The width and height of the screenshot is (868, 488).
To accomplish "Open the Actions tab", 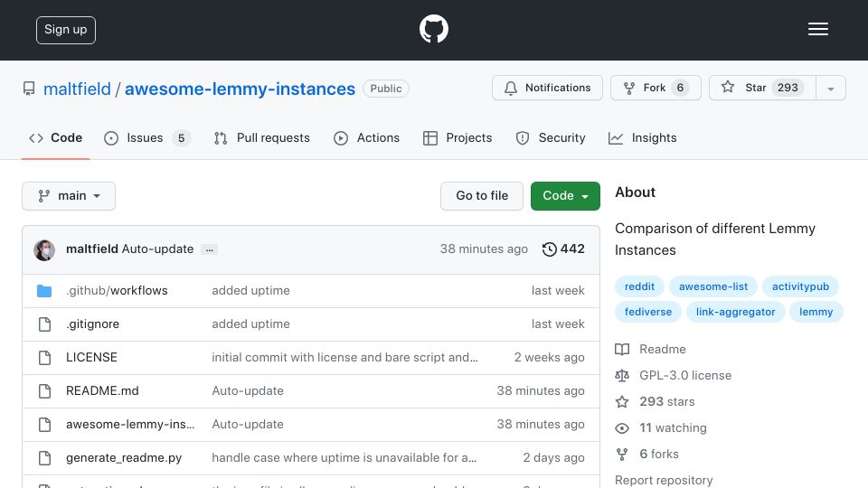I will [366, 137].
